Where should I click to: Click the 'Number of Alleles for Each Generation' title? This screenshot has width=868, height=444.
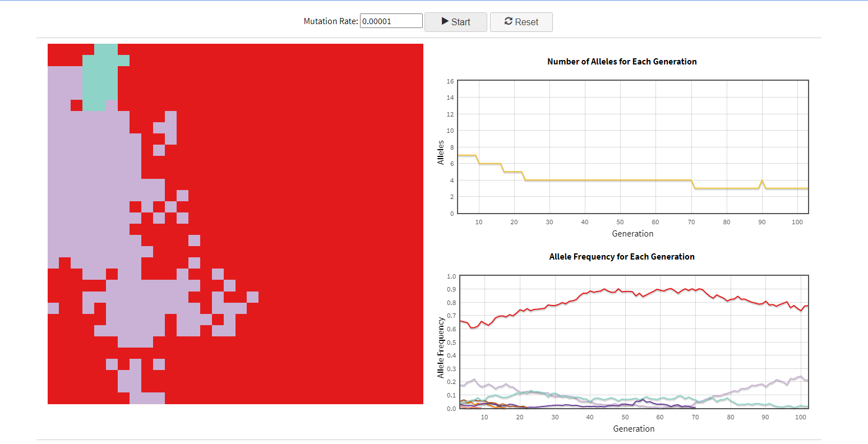(622, 62)
